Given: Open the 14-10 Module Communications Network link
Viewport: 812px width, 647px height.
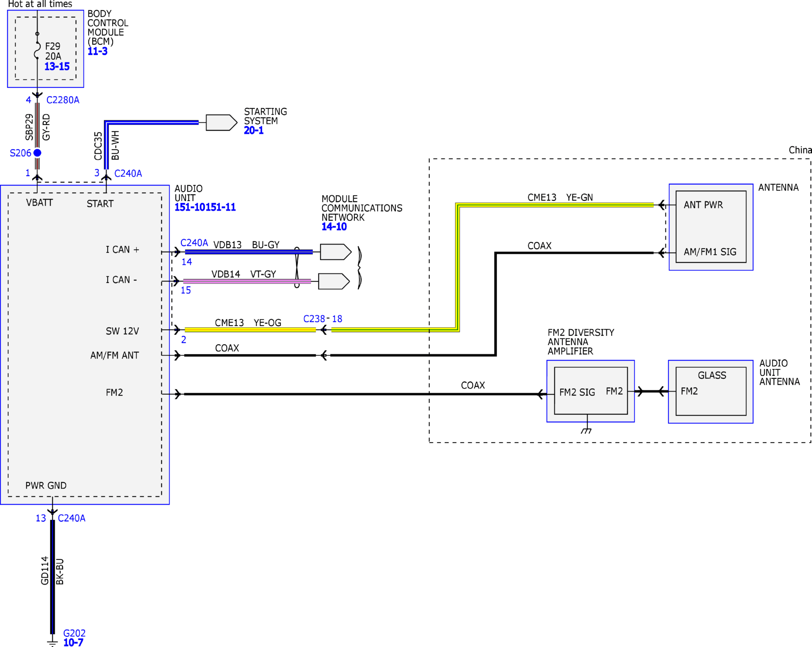Looking at the screenshot, I should [x=334, y=227].
